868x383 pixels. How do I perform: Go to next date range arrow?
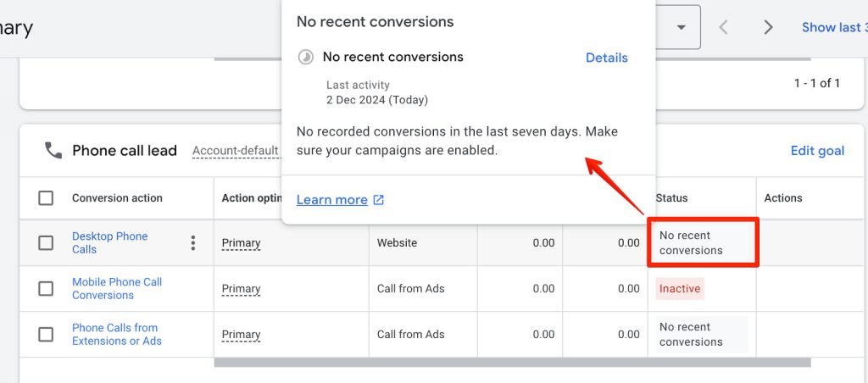tap(768, 27)
